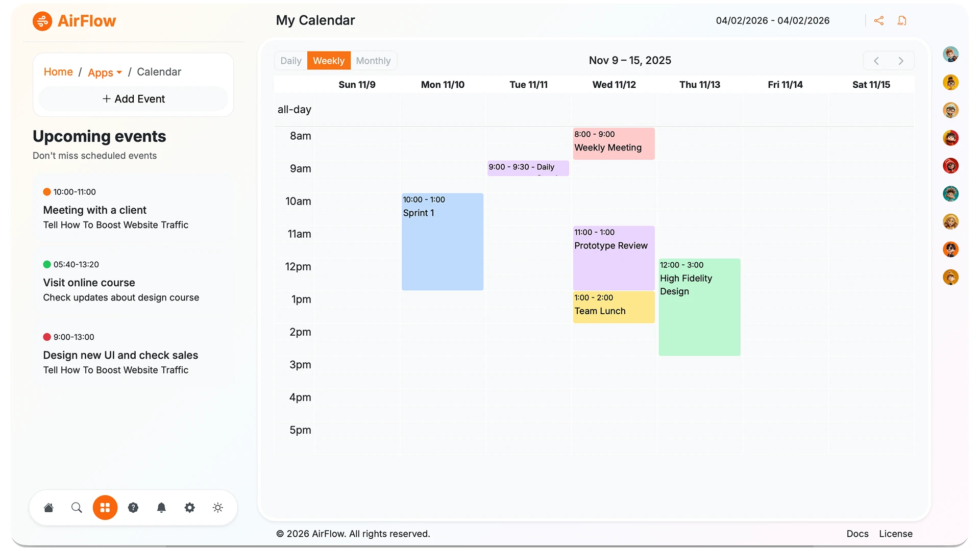The image size is (980, 551).
Task: Select the orange apps grid icon
Action: click(105, 508)
